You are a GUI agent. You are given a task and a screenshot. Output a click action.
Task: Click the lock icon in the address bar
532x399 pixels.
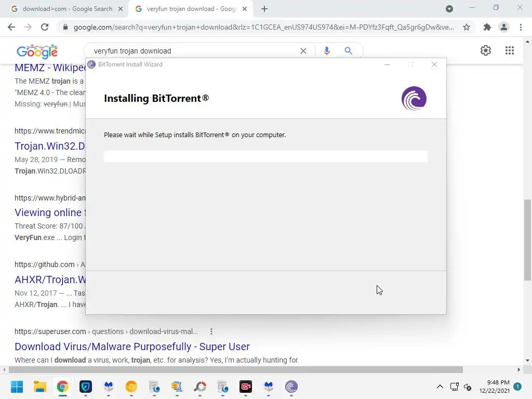(x=65, y=27)
